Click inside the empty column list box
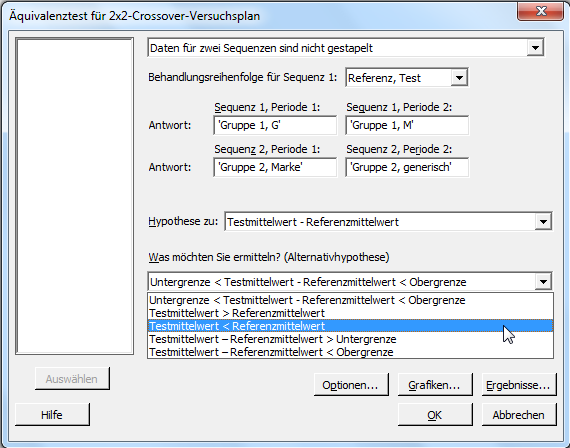 coord(75,196)
